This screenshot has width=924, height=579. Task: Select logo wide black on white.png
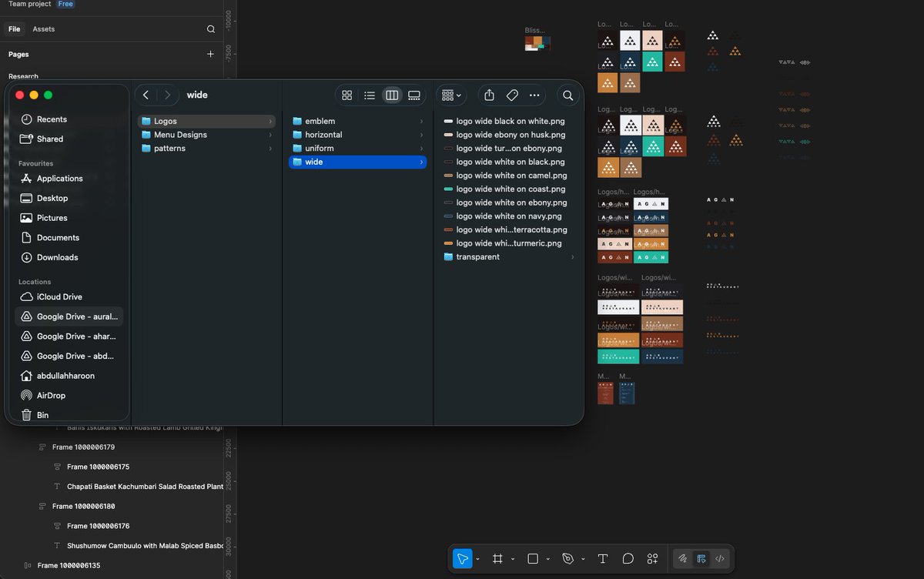coord(509,122)
